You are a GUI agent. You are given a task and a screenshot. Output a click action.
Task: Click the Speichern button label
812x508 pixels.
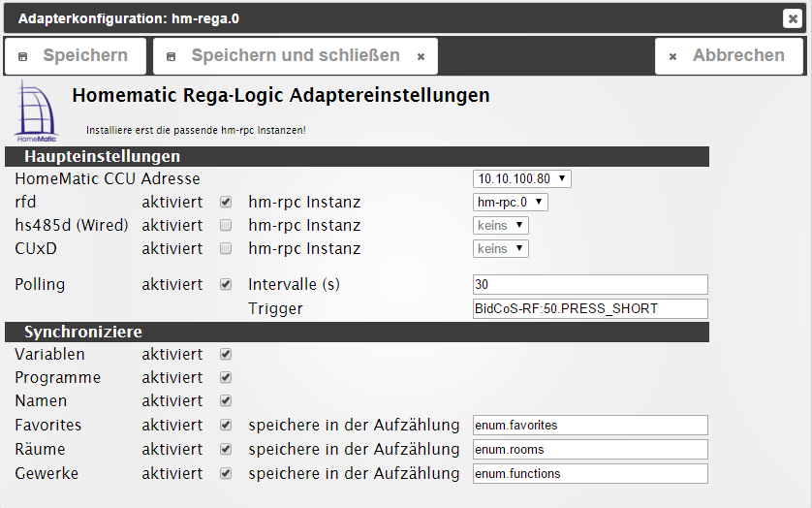click(85, 55)
